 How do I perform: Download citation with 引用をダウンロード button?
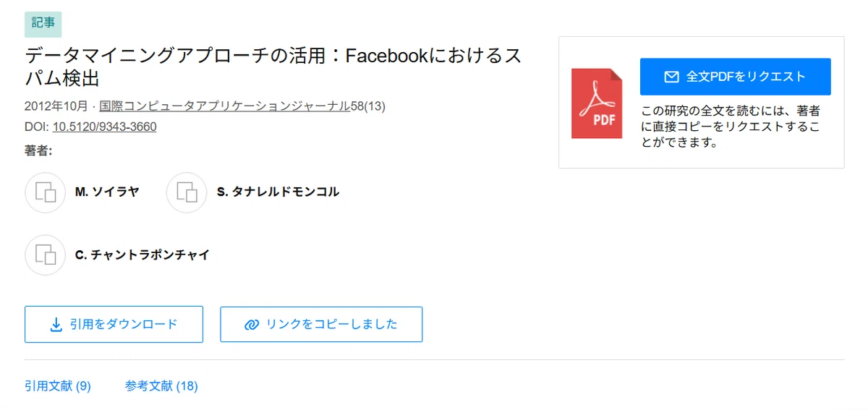coord(114,324)
